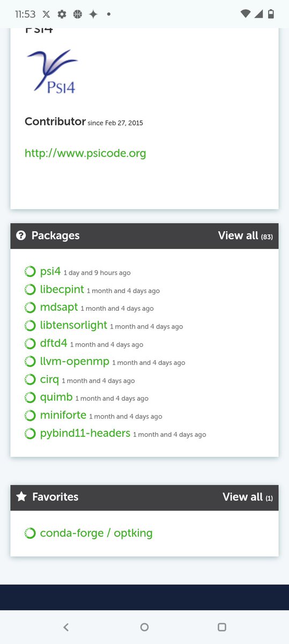Open the libecpint package
289x644 pixels.
[x=62, y=290]
